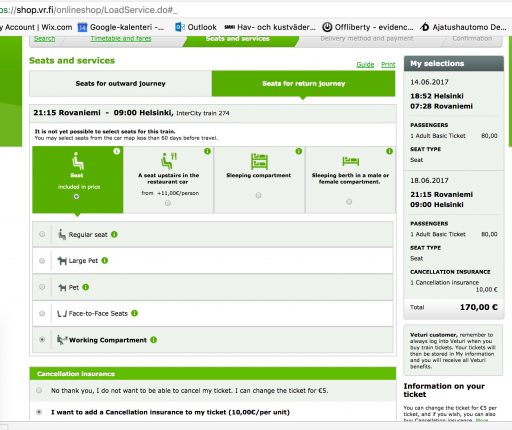The width and height of the screenshot is (512, 430).
Task: Go back to the Search step
Action: pos(45,39)
